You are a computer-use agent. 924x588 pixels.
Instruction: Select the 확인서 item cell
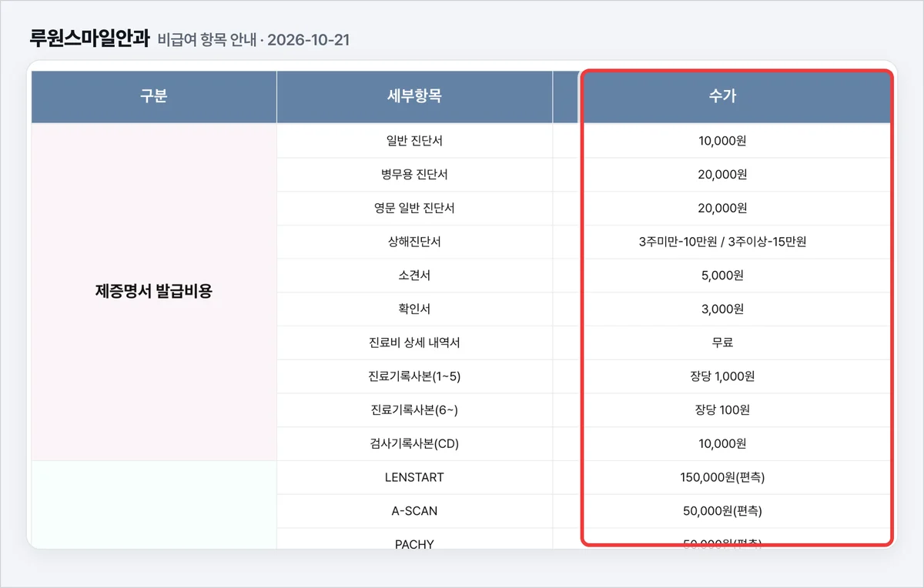point(414,309)
